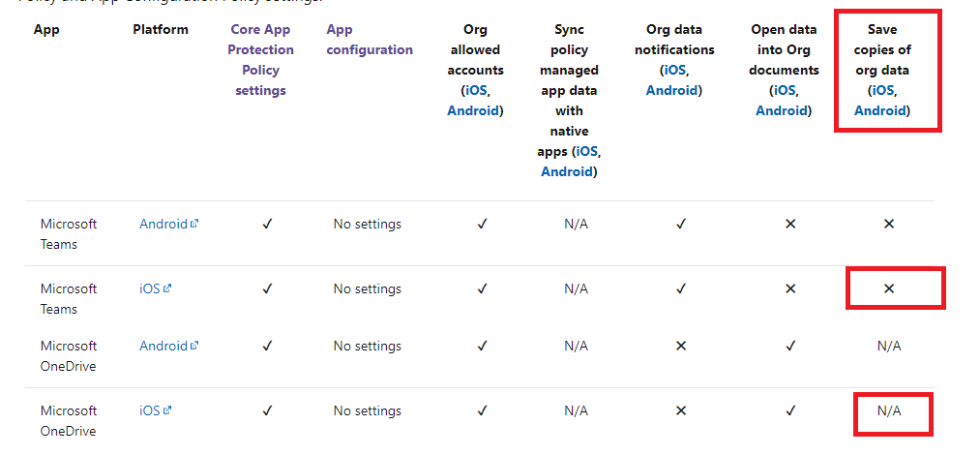Image resolution: width=980 pixels, height=455 pixels.
Task: Open Android link under Sync policy managed app data
Action: 567,171
